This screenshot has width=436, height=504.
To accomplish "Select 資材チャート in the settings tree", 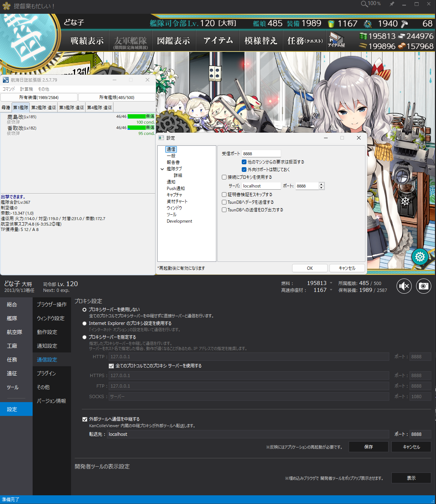I will click(177, 202).
